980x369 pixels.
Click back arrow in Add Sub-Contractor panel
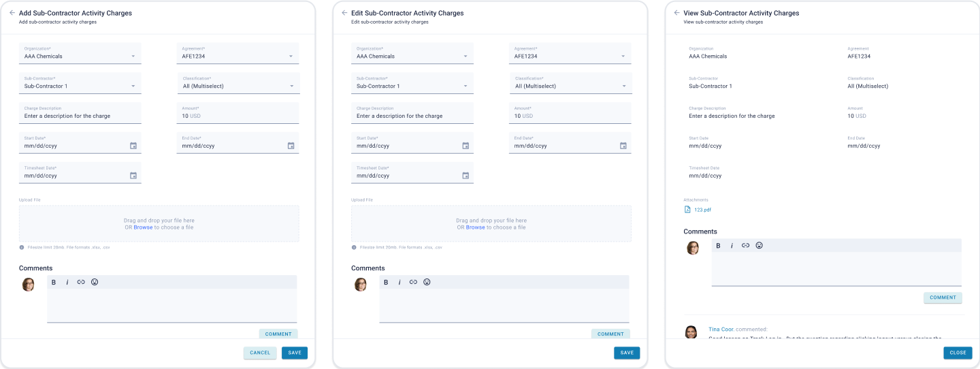(12, 13)
